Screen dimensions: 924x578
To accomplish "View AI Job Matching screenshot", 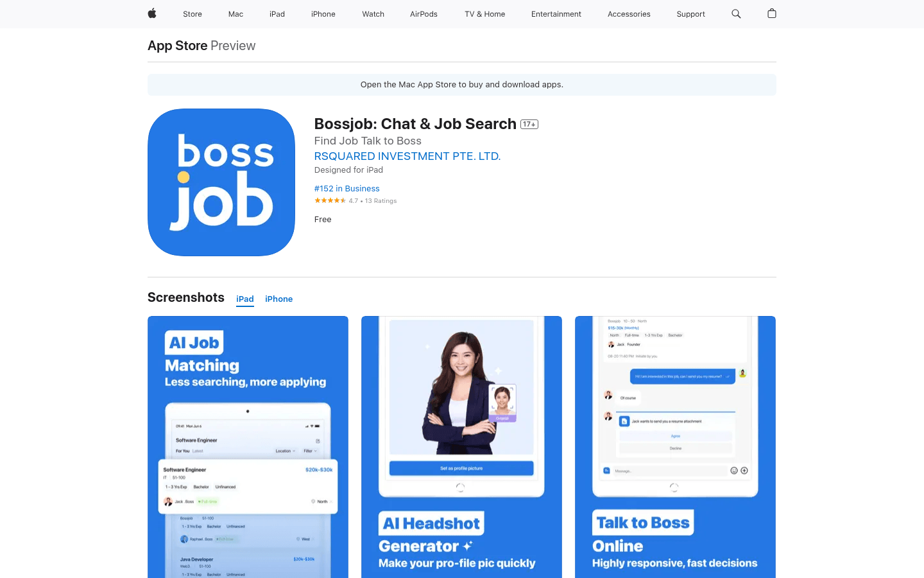I will [x=248, y=447].
